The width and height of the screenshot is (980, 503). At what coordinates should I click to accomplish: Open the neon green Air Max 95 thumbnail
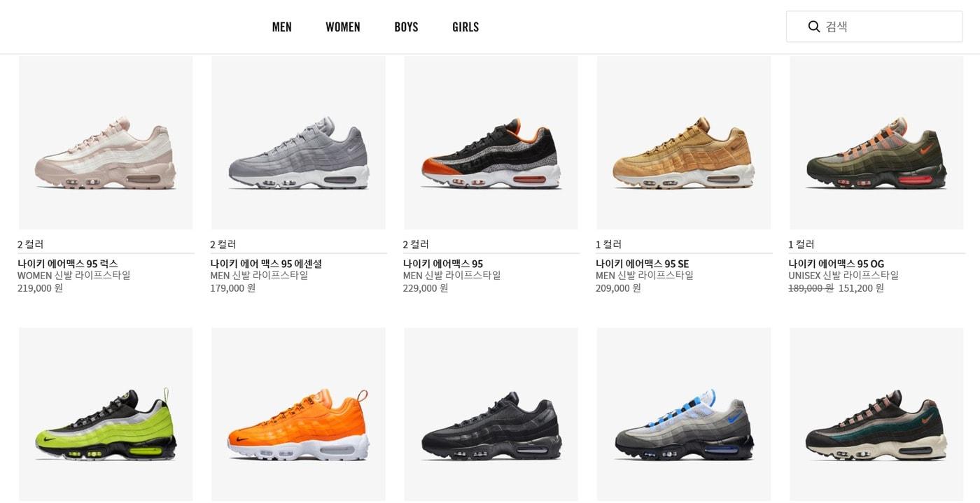point(106,414)
